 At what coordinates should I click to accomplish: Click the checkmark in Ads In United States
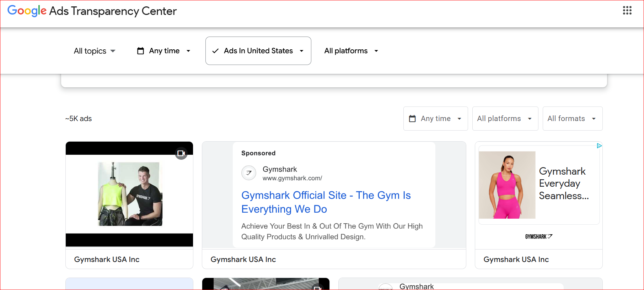coord(215,51)
